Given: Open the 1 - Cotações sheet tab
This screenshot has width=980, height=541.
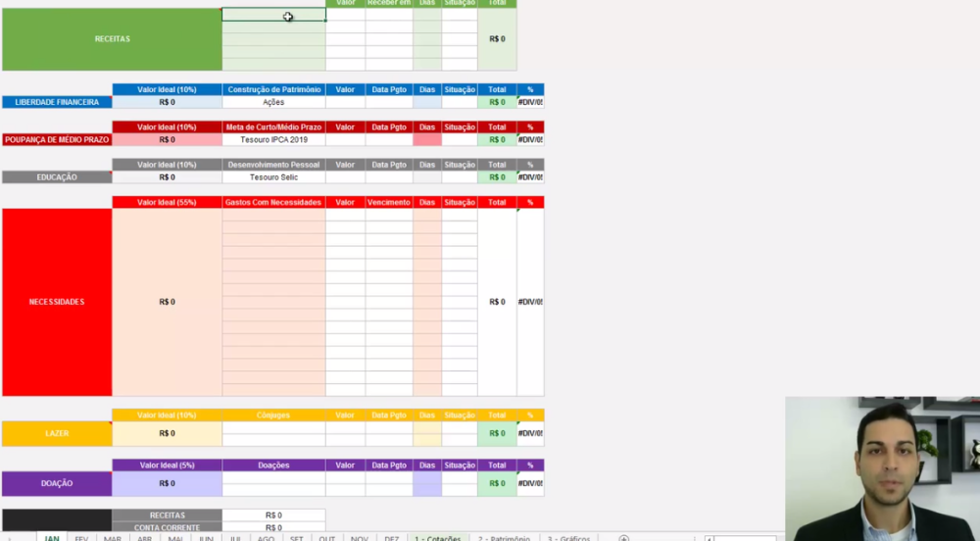Looking at the screenshot, I should (x=437, y=538).
